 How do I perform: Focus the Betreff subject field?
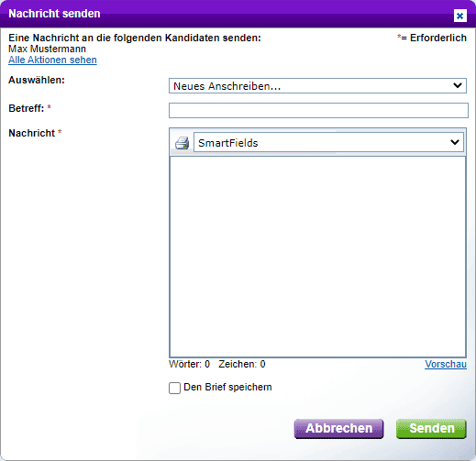318,110
